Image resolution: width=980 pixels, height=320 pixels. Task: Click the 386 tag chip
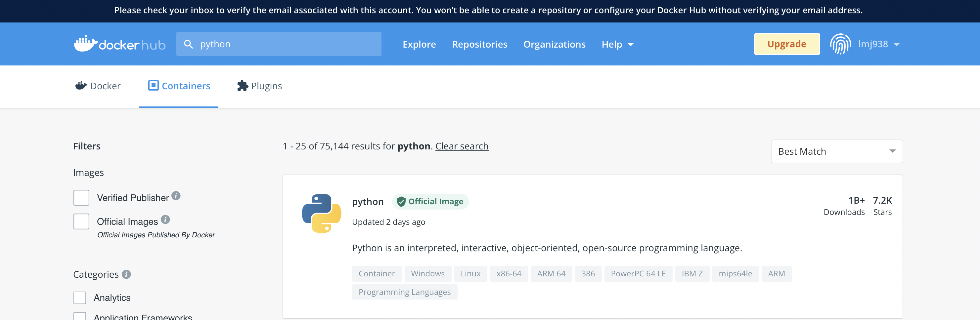[x=588, y=273]
